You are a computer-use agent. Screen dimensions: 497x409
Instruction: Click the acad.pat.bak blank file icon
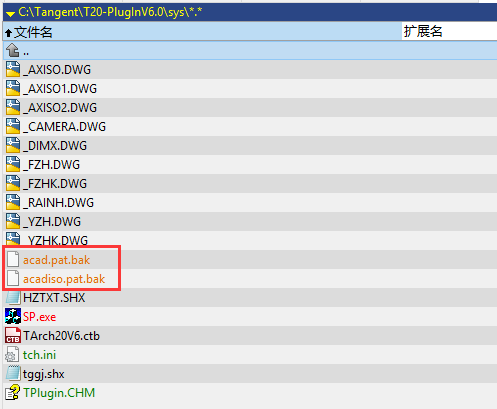point(13,259)
